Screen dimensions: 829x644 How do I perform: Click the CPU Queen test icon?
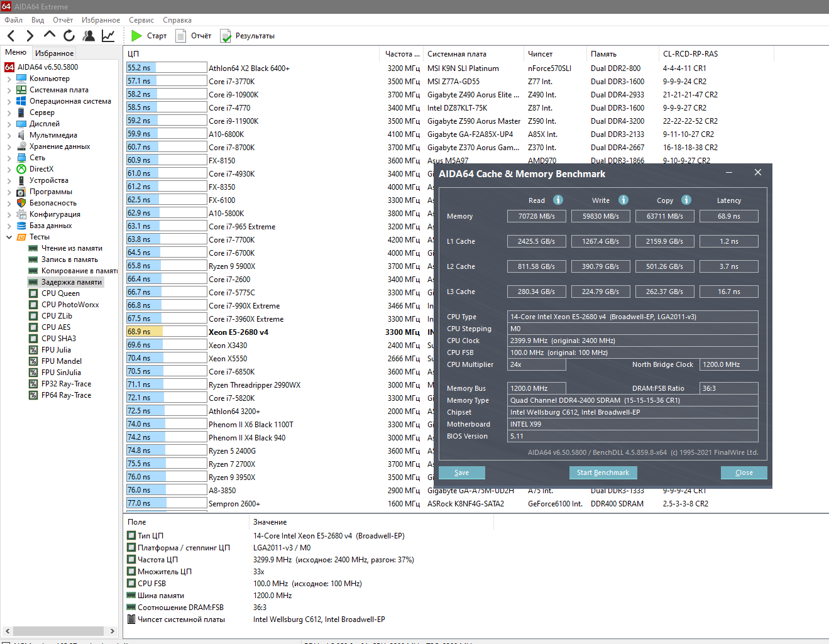pos(33,293)
